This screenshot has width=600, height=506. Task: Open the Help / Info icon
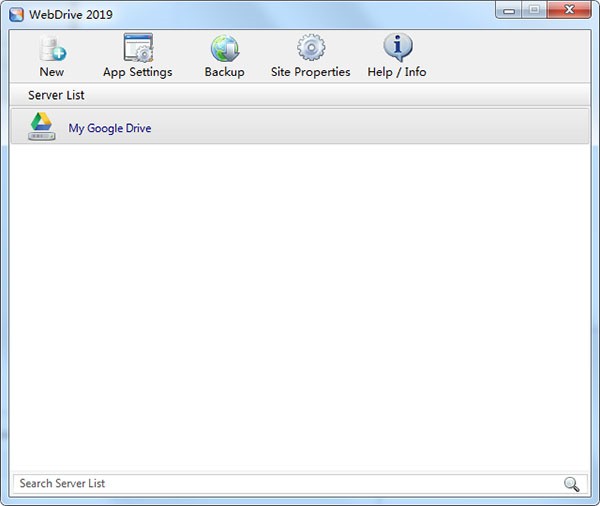398,48
